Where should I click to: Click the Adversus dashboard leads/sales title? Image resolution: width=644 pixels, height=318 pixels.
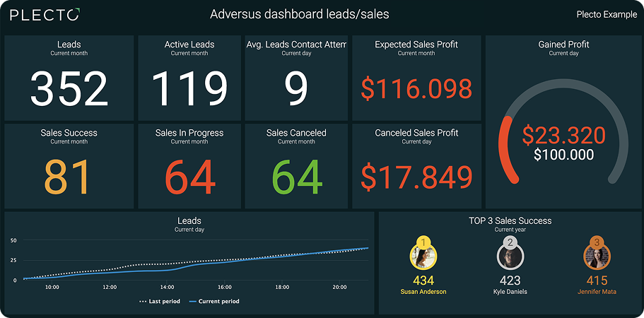pyautogui.click(x=300, y=14)
